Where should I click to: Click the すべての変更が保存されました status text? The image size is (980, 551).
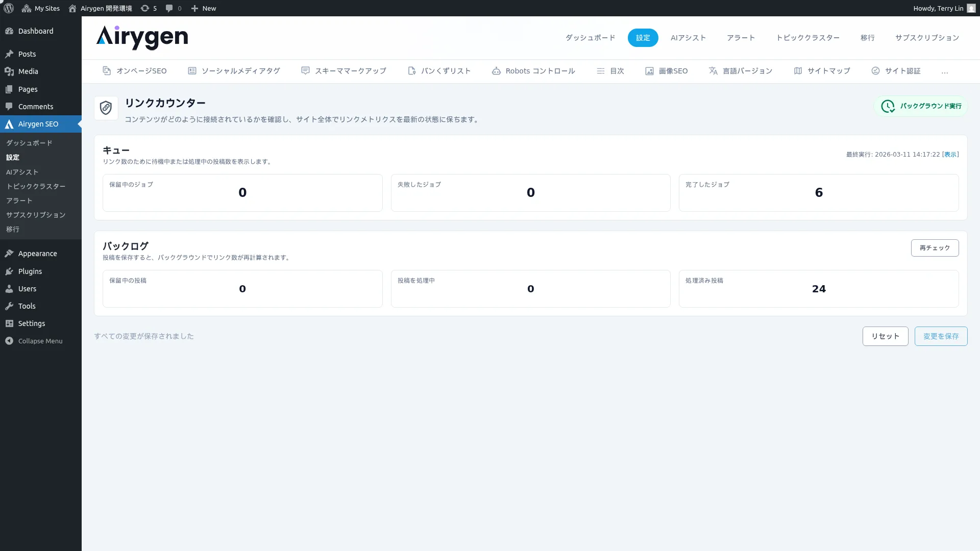coord(144,336)
